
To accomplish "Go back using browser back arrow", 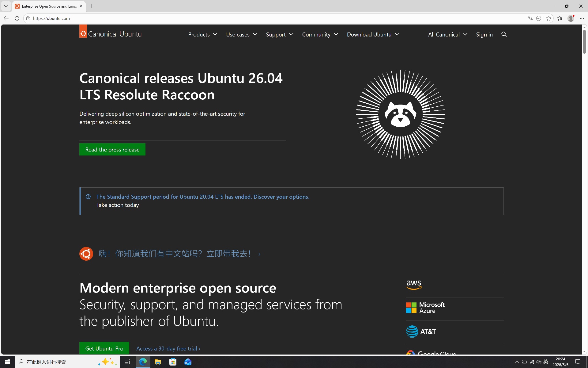I will [6, 18].
